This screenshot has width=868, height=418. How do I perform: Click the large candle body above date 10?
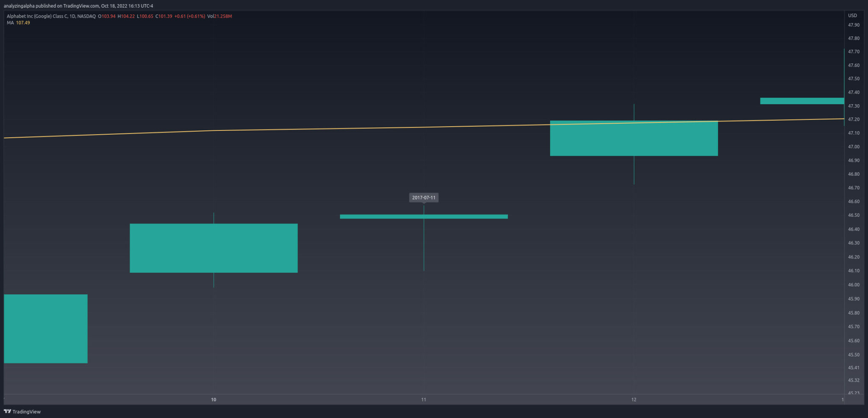coord(214,248)
